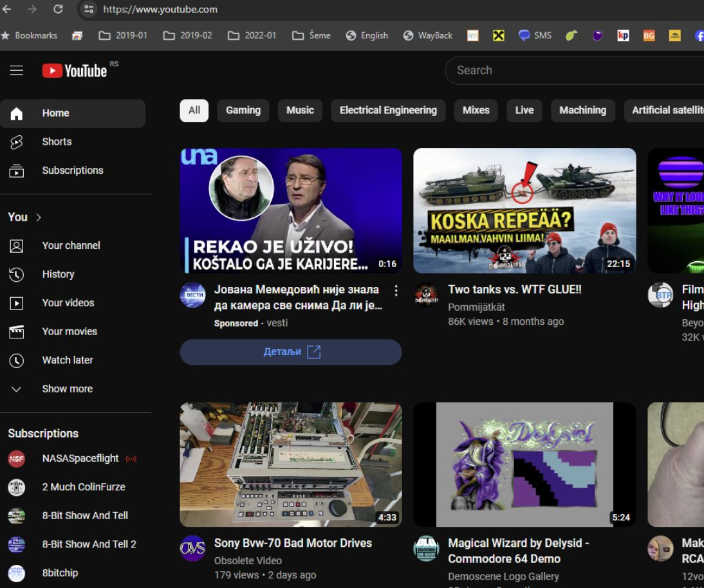Open the sponsored vesti video thumbnail
Screen dimensions: 704x588
point(291,210)
